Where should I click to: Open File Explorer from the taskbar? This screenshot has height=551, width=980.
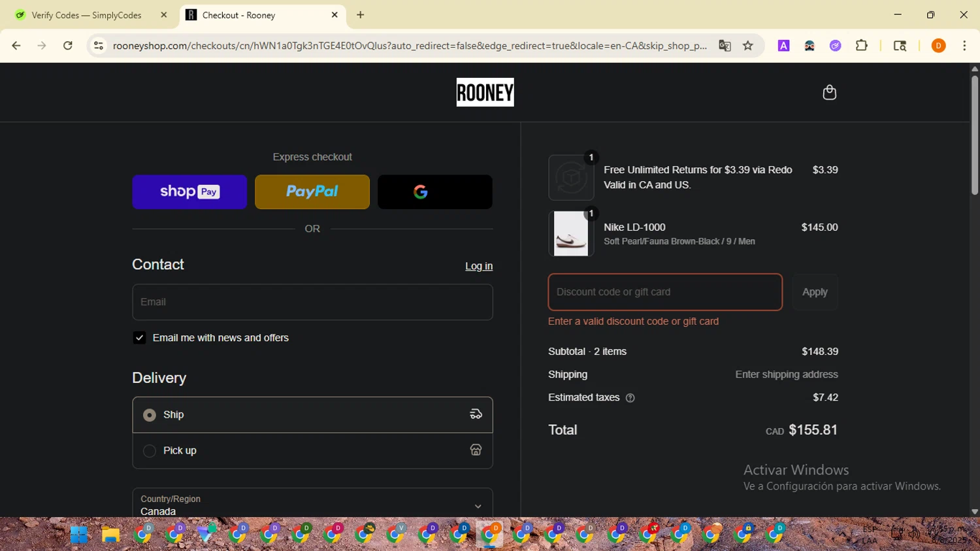[x=110, y=535]
